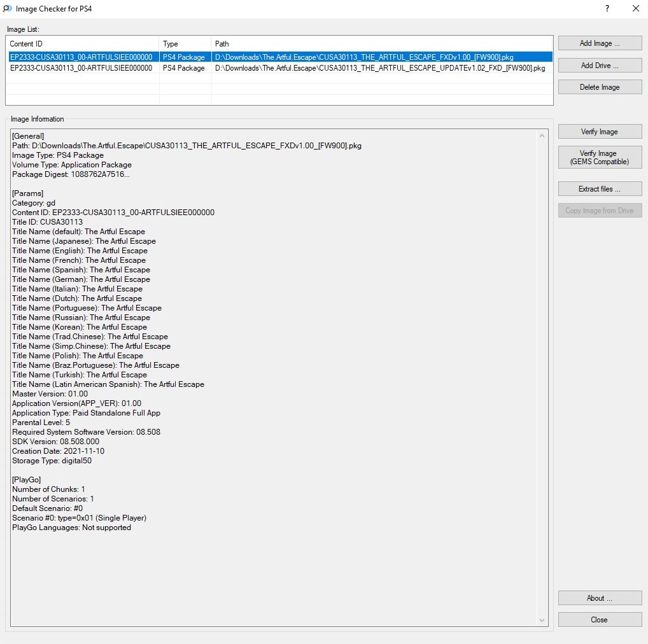Click Title Name (Latin American Spanish) line
Screen dimensions: 648x644
pos(108,384)
